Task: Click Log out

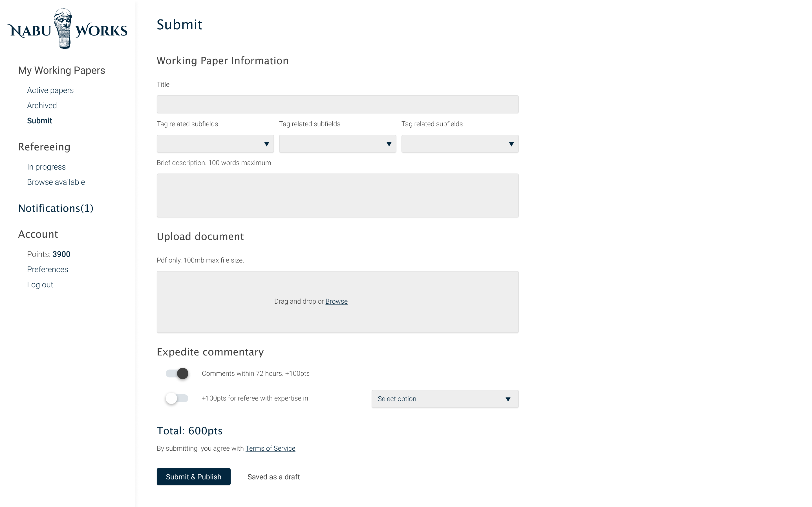Action: (40, 285)
